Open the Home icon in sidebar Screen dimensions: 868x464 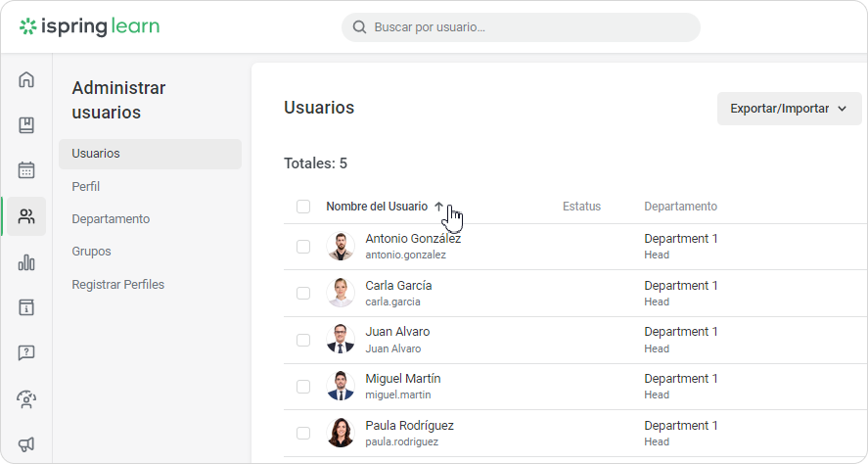[x=26, y=80]
